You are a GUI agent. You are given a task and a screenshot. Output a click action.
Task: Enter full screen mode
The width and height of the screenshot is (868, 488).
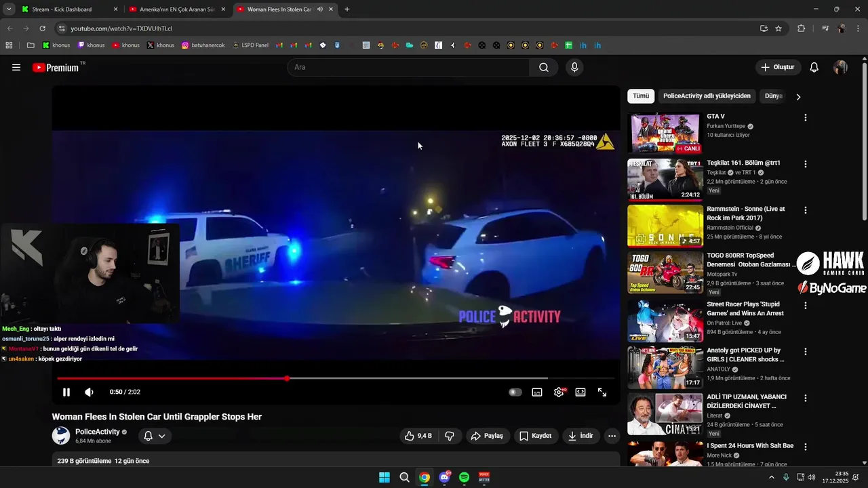602,392
